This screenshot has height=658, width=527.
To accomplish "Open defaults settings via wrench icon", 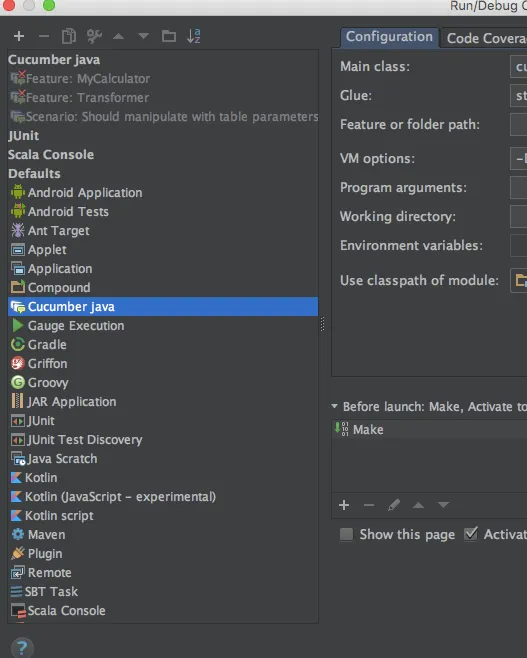I will [x=94, y=37].
